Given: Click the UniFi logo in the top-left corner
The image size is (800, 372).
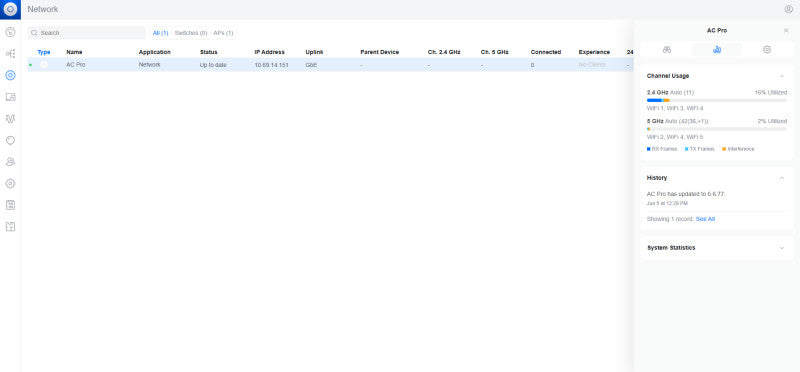Looking at the screenshot, I should [10, 9].
